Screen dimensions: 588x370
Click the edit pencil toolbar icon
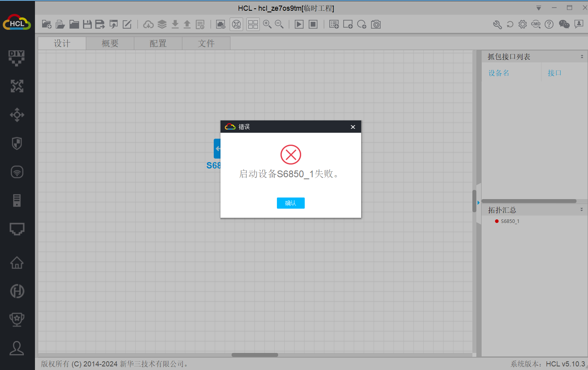[x=127, y=24]
